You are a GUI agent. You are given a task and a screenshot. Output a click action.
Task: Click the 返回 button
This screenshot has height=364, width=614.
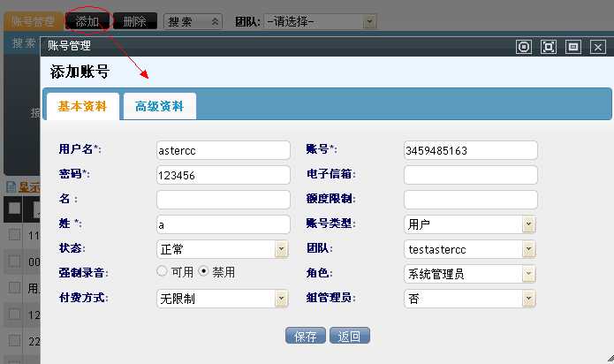pos(349,336)
